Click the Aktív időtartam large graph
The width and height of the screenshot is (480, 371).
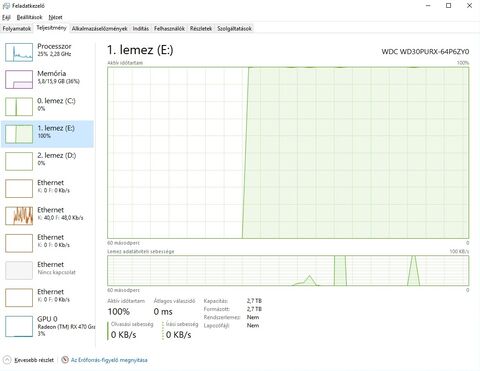[x=288, y=153]
